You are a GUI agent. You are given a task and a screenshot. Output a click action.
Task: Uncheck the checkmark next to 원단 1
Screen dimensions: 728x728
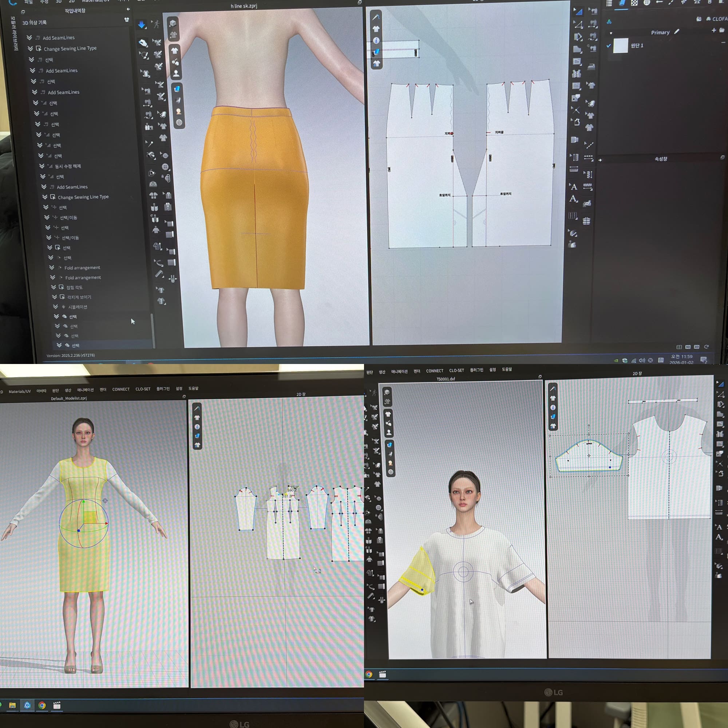pos(609,45)
